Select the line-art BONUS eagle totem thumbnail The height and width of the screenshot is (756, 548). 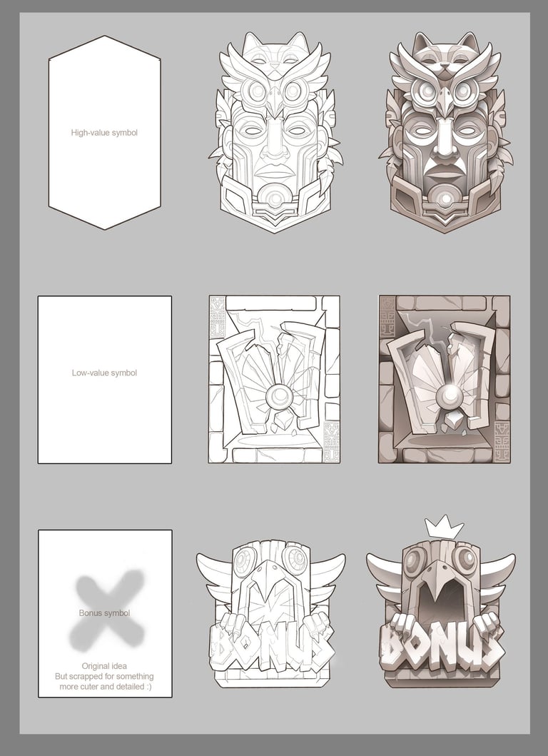(271, 613)
